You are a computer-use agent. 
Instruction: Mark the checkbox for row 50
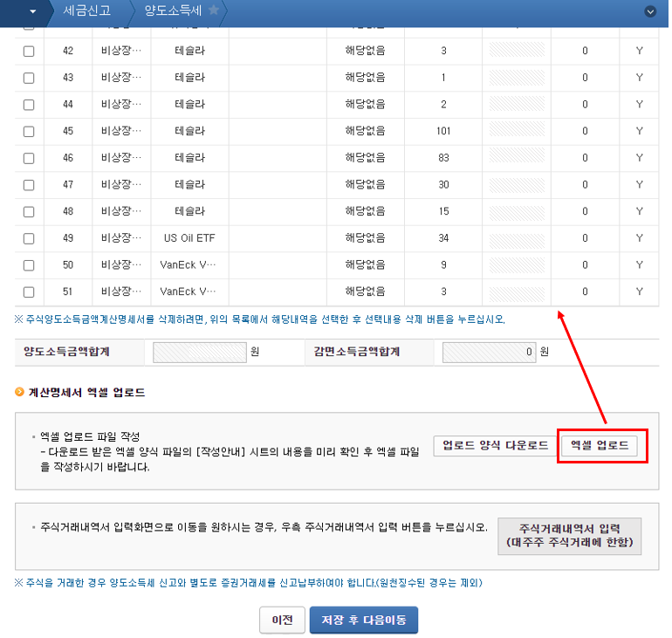click(x=29, y=265)
